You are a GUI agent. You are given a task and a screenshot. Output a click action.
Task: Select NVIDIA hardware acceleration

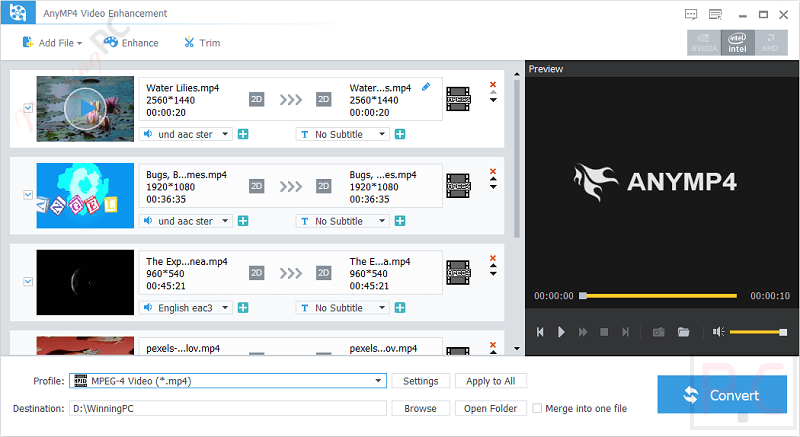pyautogui.click(x=704, y=43)
